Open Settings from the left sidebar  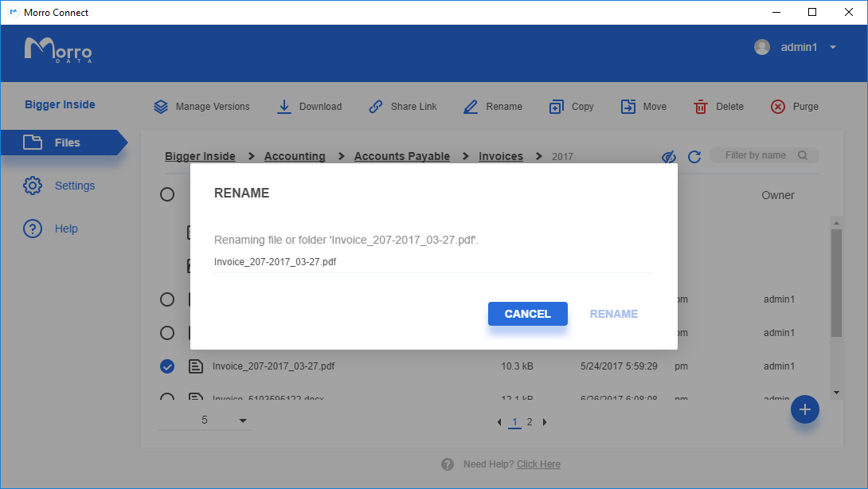33,185
